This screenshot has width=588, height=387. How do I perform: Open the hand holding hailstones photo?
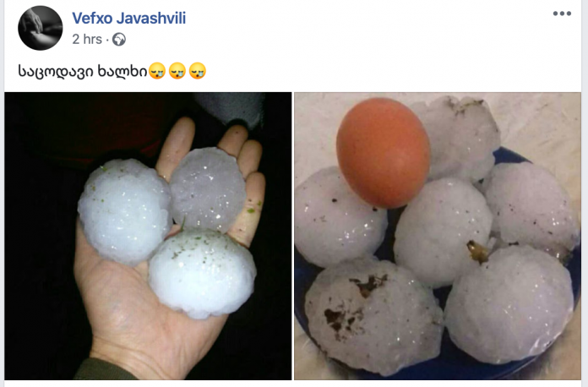click(148, 236)
